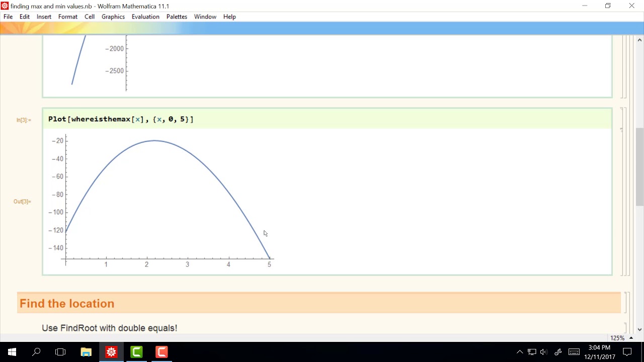This screenshot has width=644, height=362.
Task: Open the Windows Ink Workspace pen icon
Action: pos(557,352)
